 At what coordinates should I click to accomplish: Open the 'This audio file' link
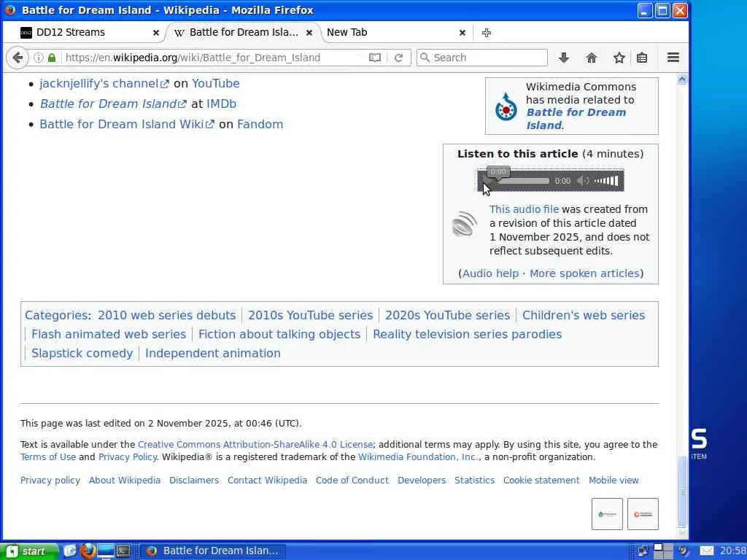524,209
